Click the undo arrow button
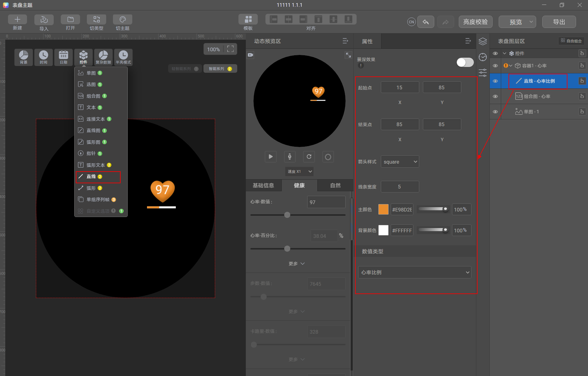This screenshot has height=376, width=588. click(x=426, y=22)
